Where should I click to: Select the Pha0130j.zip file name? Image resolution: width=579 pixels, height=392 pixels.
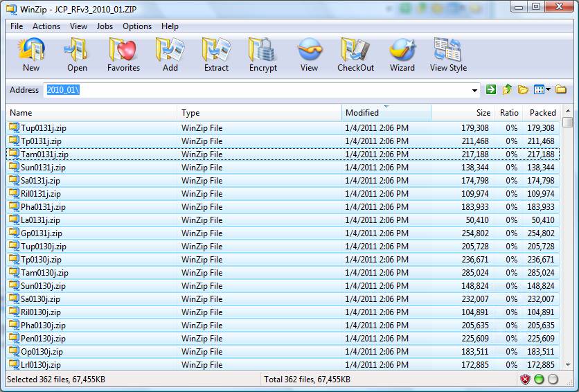coord(43,326)
